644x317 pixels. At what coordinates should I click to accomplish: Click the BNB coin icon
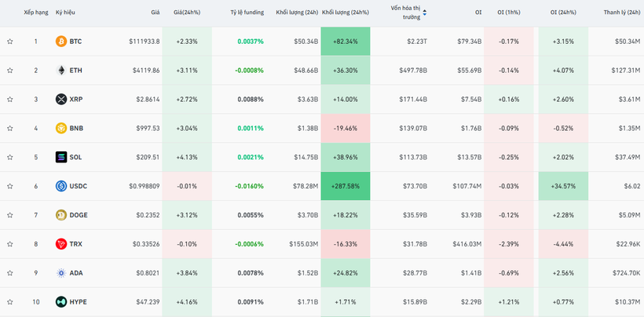pos(61,129)
